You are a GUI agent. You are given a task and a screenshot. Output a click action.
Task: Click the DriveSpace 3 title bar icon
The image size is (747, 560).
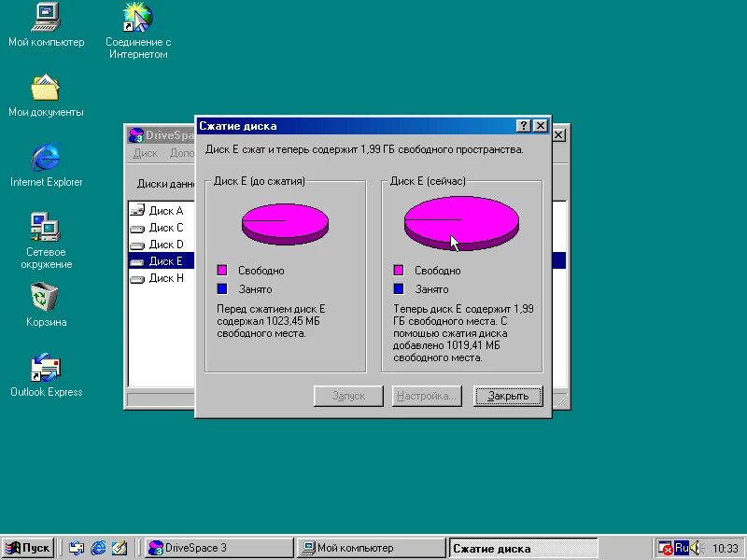tap(136, 135)
